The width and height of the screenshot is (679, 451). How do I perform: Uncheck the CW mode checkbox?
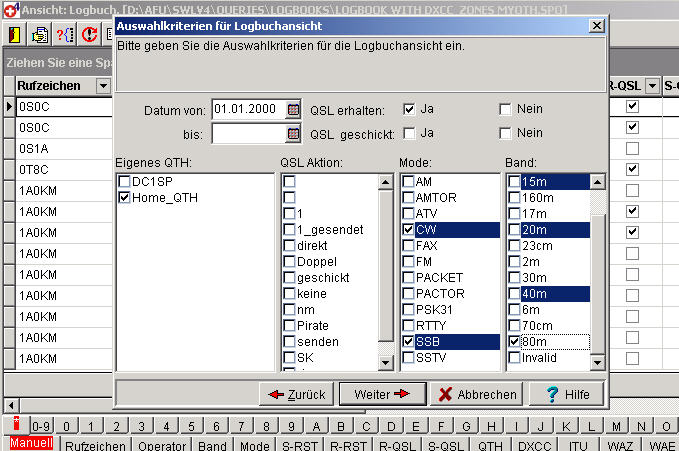408,230
